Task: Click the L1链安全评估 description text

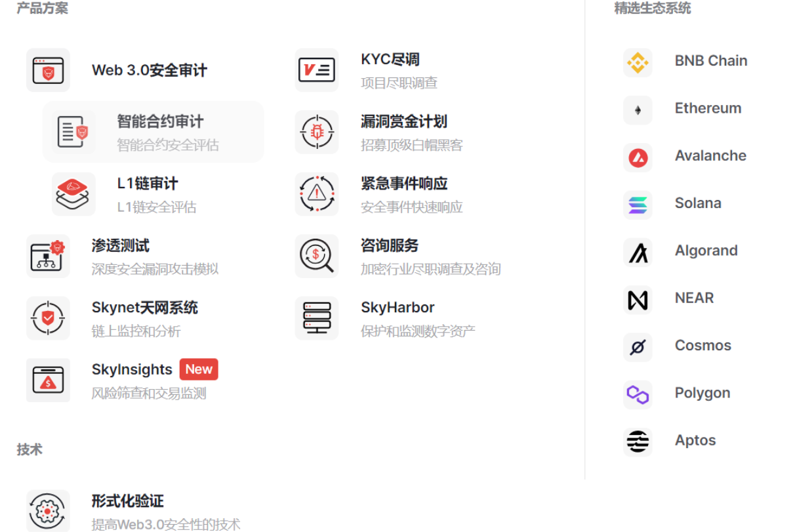Action: [x=157, y=207]
